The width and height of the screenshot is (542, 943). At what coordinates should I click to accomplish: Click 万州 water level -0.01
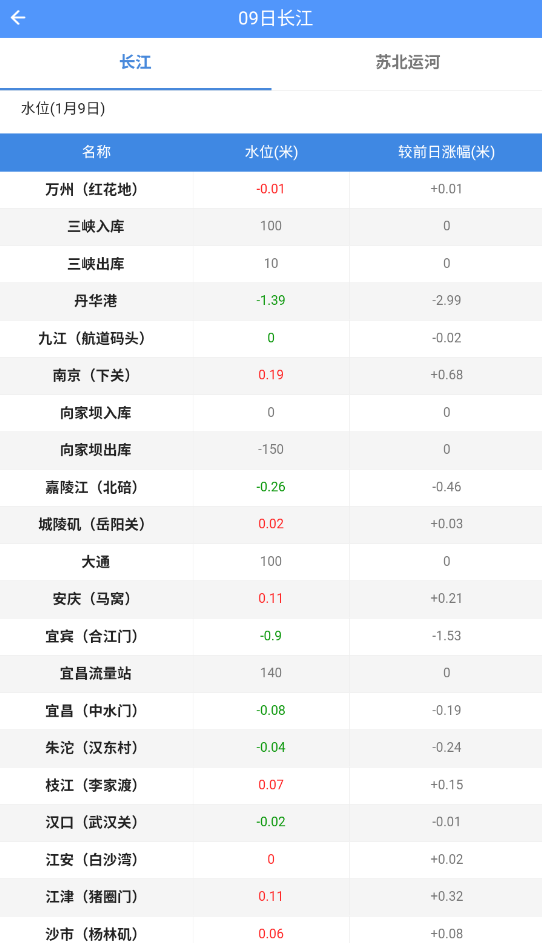271,189
